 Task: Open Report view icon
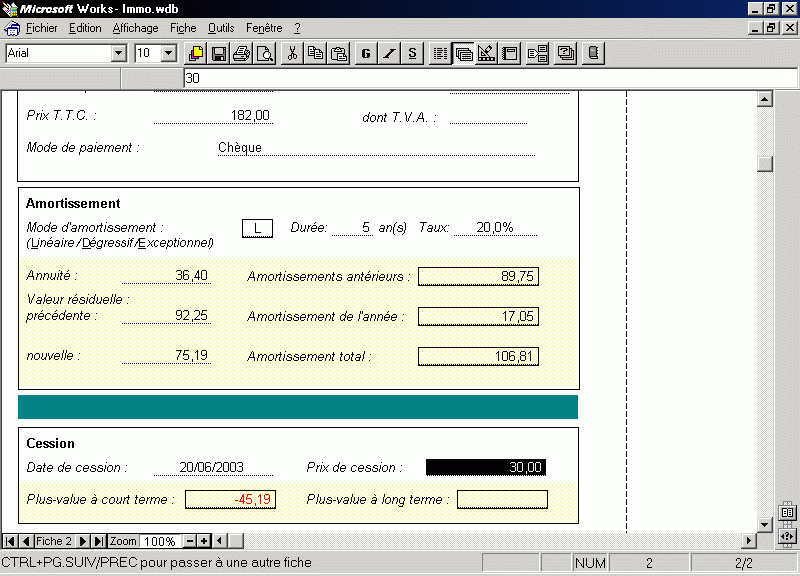click(510, 53)
